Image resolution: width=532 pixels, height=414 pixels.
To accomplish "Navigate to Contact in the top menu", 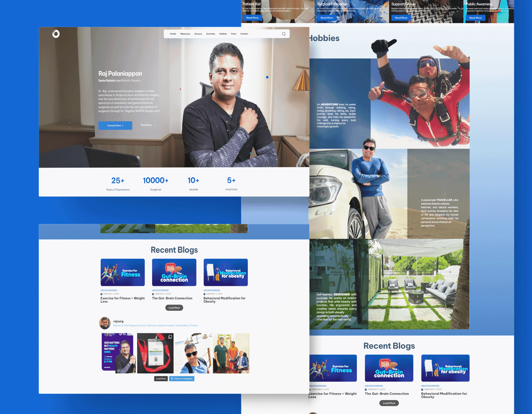I will pos(244,34).
